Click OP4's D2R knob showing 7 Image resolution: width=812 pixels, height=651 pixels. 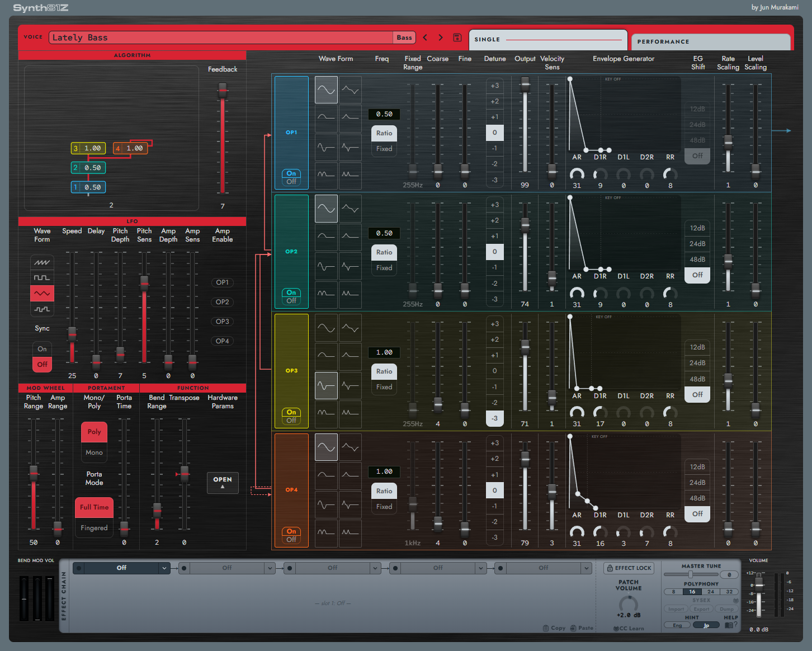pos(647,532)
